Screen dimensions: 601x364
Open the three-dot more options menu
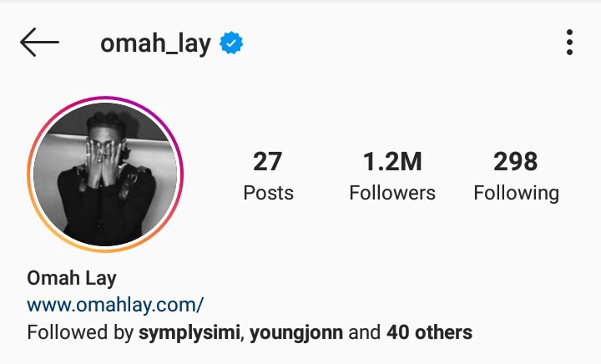[569, 42]
